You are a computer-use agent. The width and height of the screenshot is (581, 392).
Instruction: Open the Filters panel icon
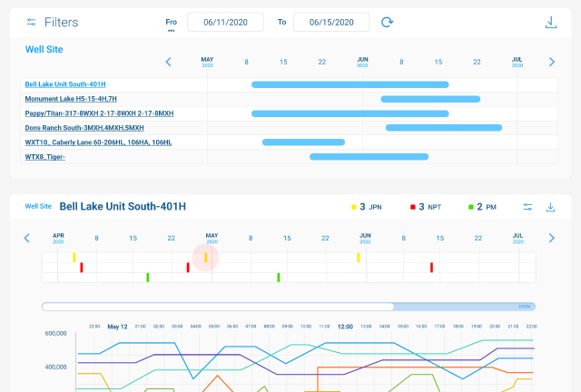coord(32,22)
